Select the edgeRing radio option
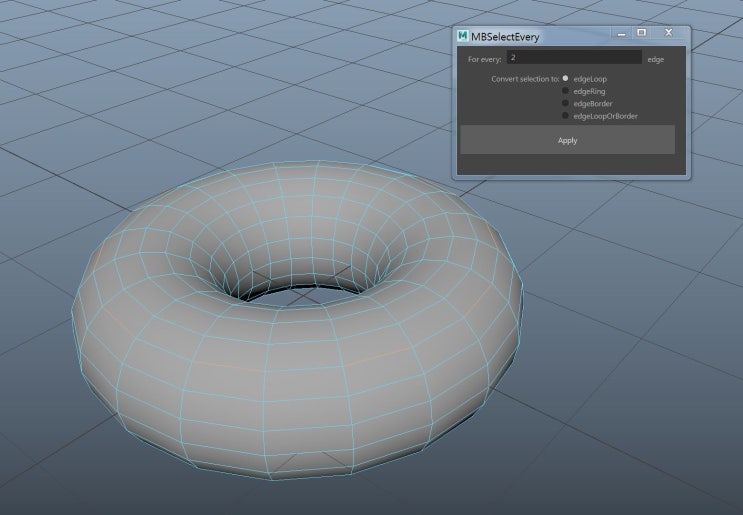743x515 pixels. (565, 90)
